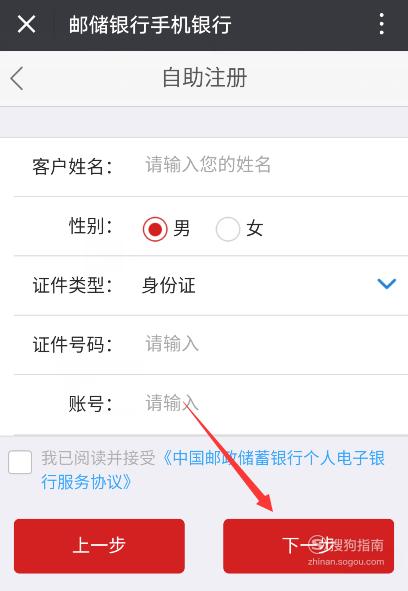The image size is (408, 591).
Task: Click the 自助注册 page title
Action: coord(204,78)
